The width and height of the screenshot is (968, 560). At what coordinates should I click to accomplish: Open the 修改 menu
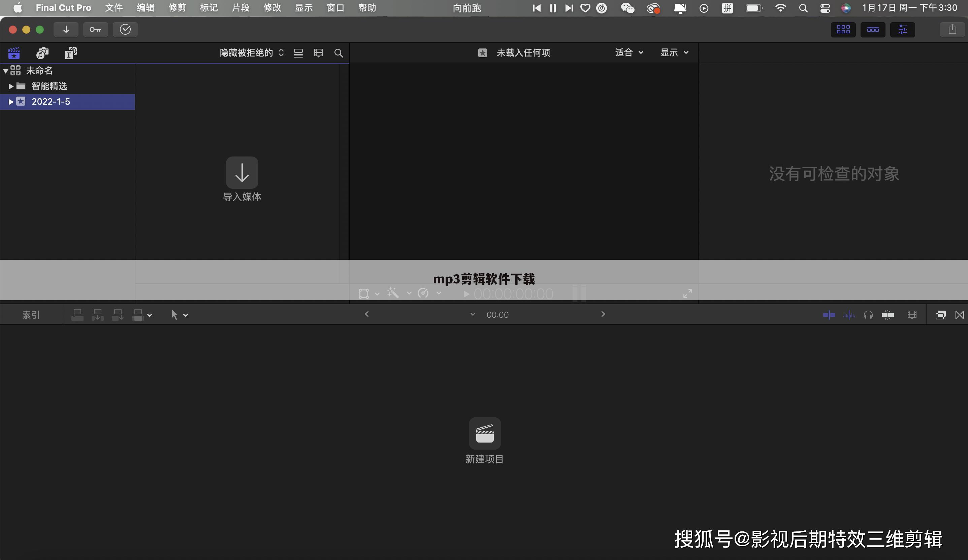(x=272, y=8)
